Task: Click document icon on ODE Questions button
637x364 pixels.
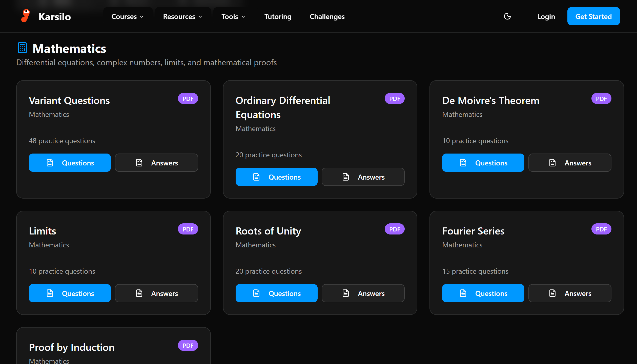Action: click(256, 177)
